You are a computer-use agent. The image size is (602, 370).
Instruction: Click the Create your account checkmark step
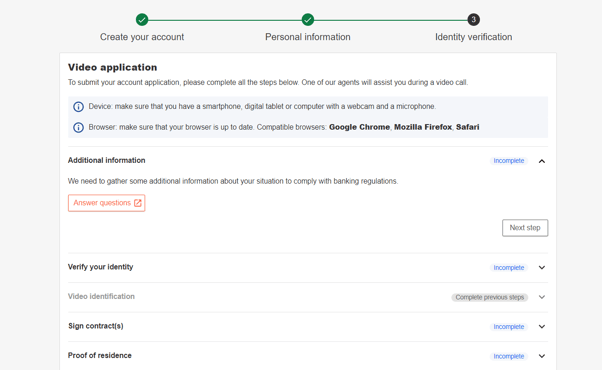point(142,20)
